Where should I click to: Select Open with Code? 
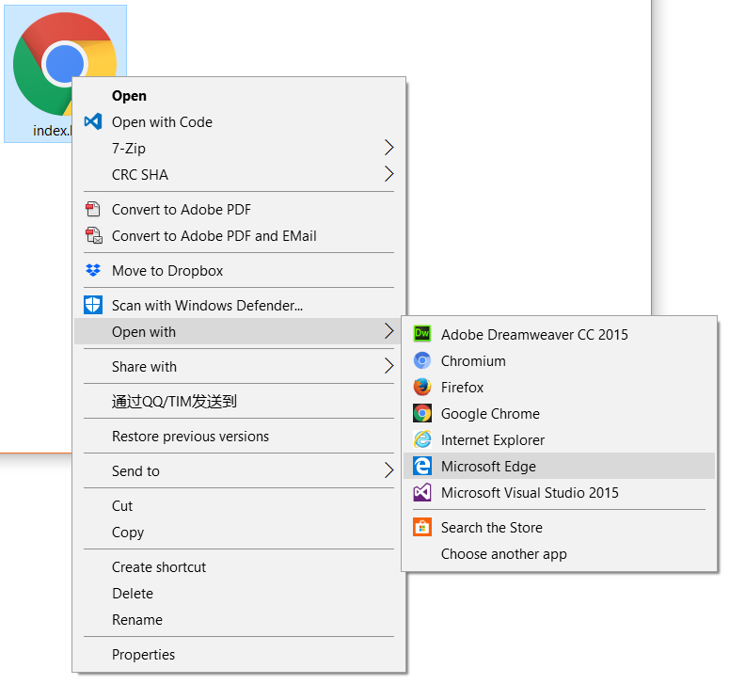[239, 122]
